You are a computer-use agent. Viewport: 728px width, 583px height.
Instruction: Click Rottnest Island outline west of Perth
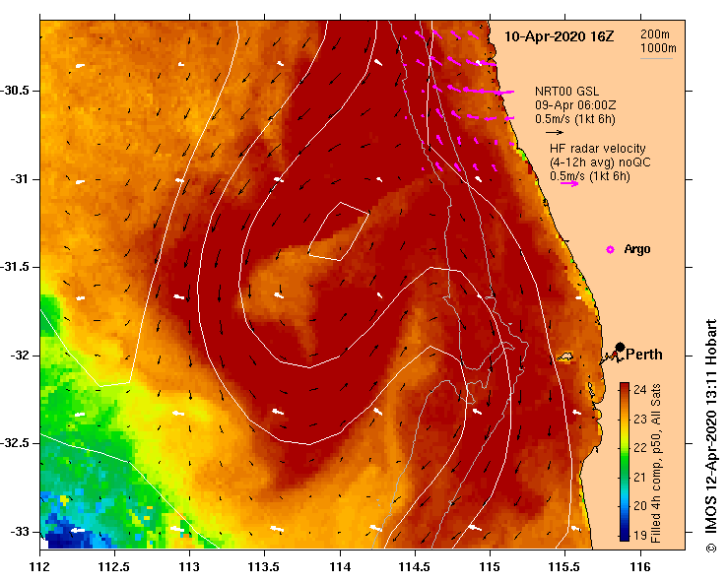click(565, 356)
